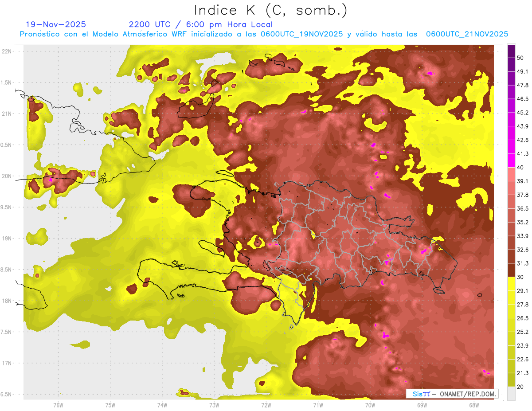This screenshot has height=411, width=532.
Task: Click the legend value '25.2'
Action: pyautogui.click(x=523, y=332)
